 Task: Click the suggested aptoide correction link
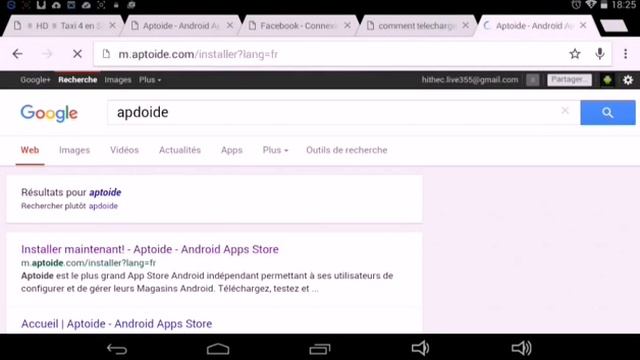pyautogui.click(x=105, y=192)
